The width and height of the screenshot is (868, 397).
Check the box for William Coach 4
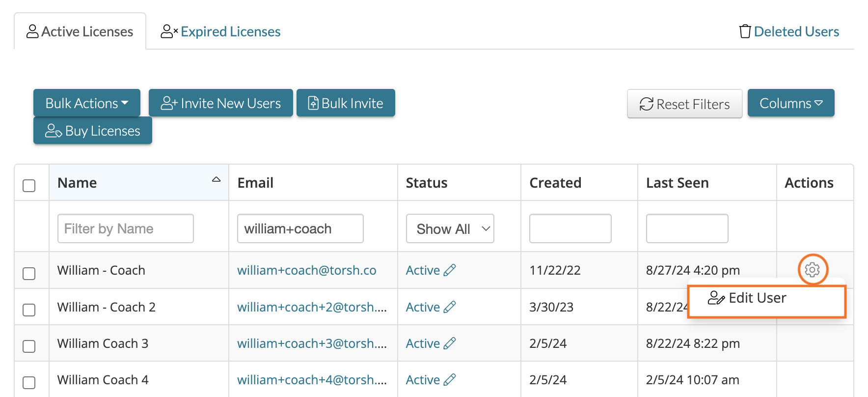29,383
